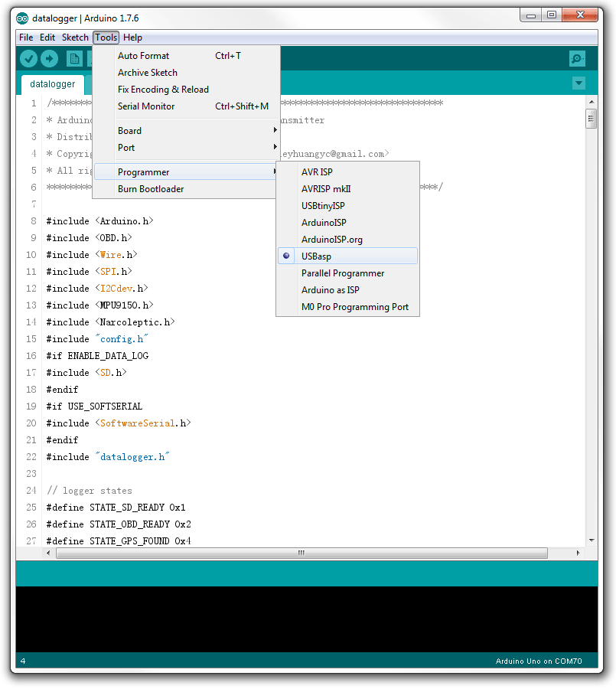Click vertical scrollbar down arrow
The width and height of the screenshot is (616, 689).
592,540
